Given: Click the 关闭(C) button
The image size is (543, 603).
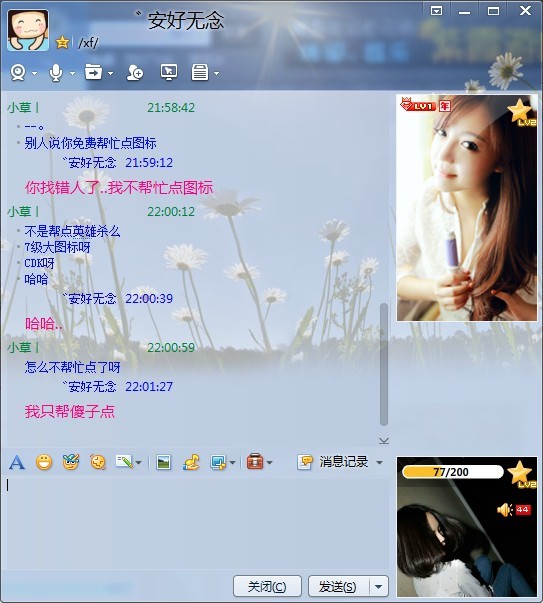Looking at the screenshot, I should point(267,586).
